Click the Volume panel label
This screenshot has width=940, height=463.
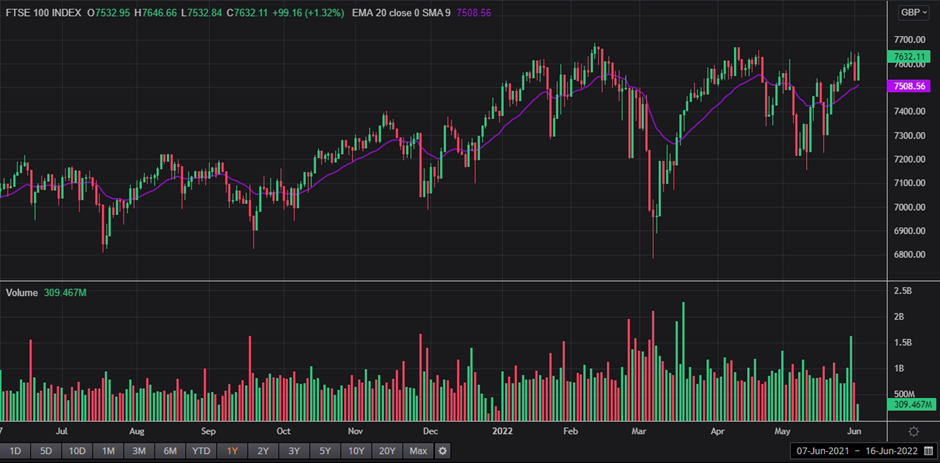coord(22,293)
